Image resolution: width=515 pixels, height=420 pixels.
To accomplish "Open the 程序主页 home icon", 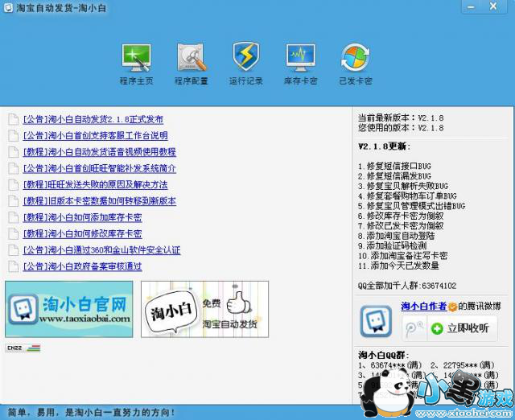I will tap(136, 58).
